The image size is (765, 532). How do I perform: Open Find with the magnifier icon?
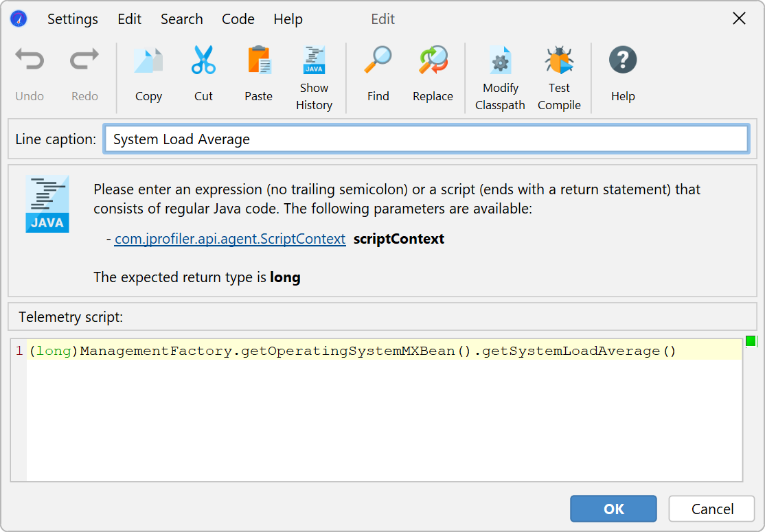[378, 61]
